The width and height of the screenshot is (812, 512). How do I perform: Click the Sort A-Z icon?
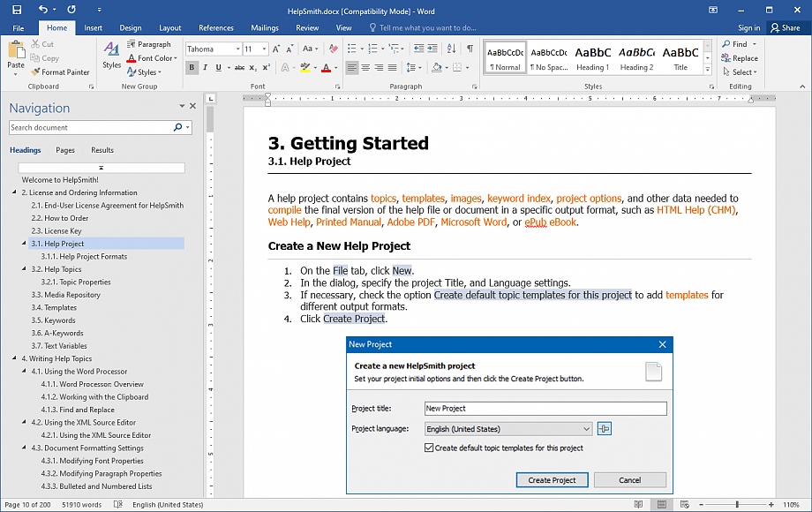(x=450, y=49)
